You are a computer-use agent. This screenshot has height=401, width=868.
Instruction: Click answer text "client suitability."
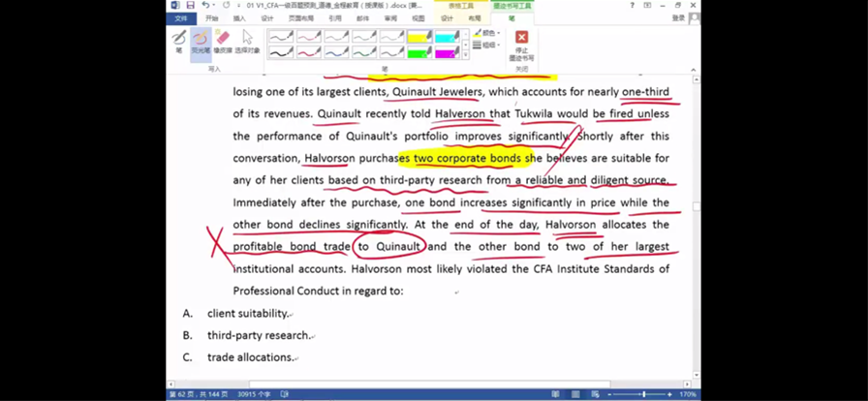click(x=248, y=314)
